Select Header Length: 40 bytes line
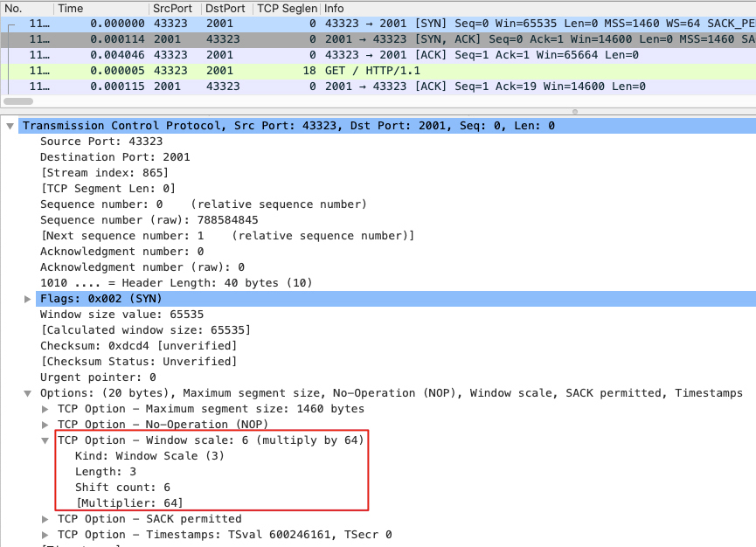Viewport: 756px width, 547px height. 176,283
